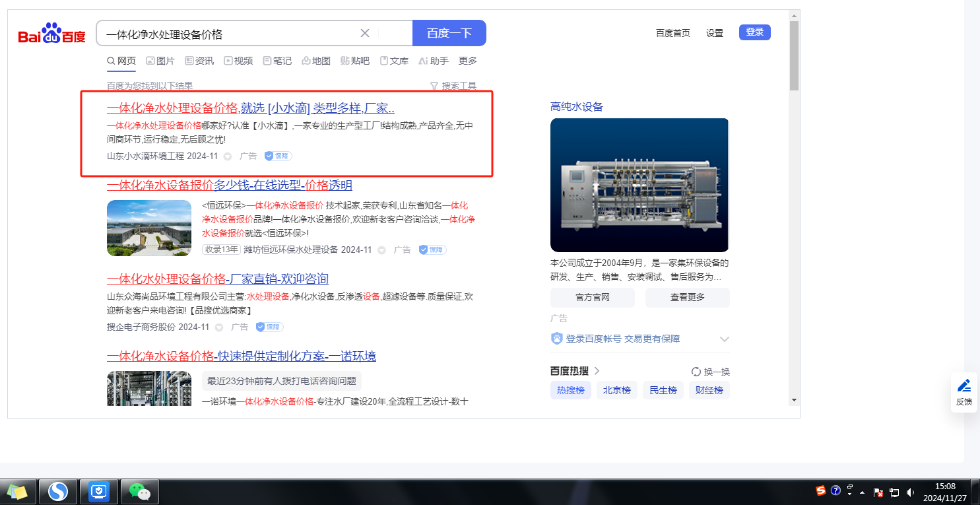The height and width of the screenshot is (505, 980).
Task: Switch to the 北京榜 tab
Action: coord(616,390)
